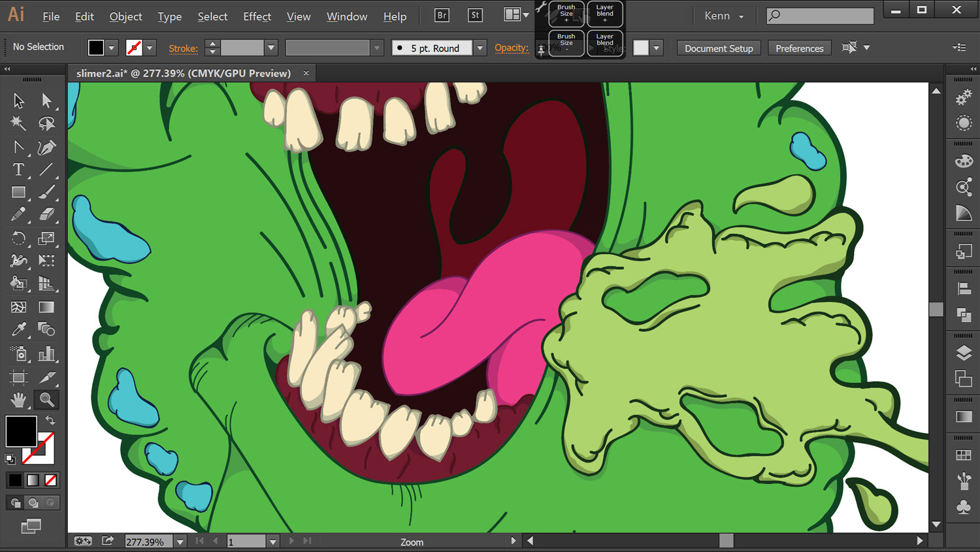This screenshot has width=980, height=552.
Task: Open graphic style dropdown arrow
Action: (x=657, y=48)
